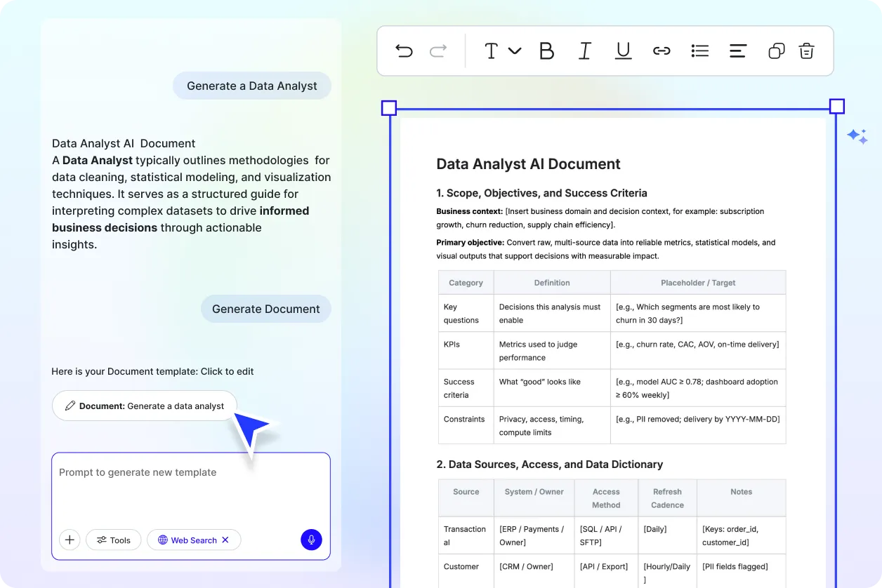Image resolution: width=882 pixels, height=588 pixels.
Task: Change text alignment
Action: click(737, 50)
